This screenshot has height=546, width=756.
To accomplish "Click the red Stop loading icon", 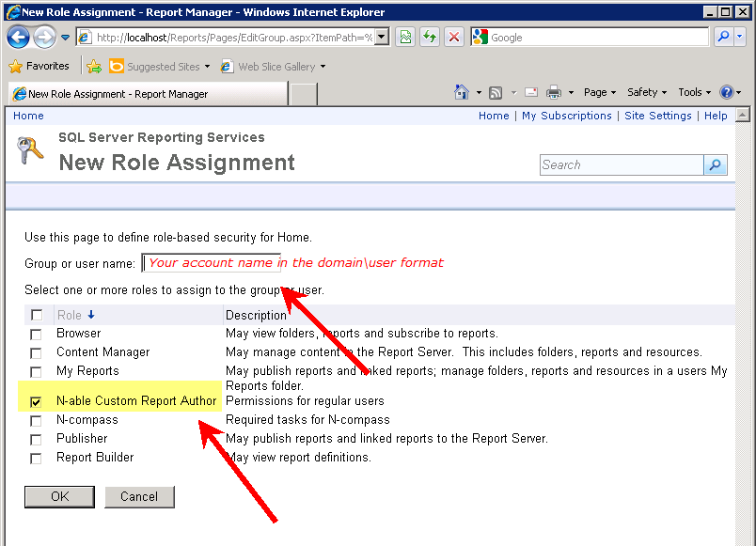I will coord(454,37).
